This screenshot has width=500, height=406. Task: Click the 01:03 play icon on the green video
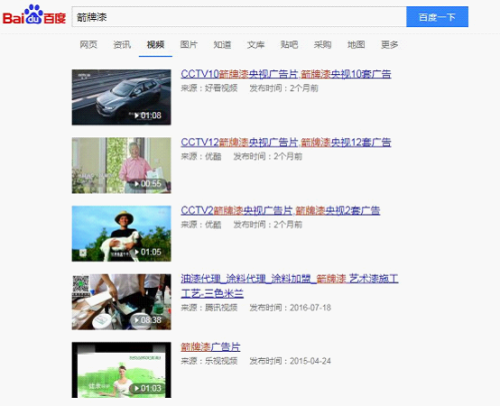[x=136, y=388]
